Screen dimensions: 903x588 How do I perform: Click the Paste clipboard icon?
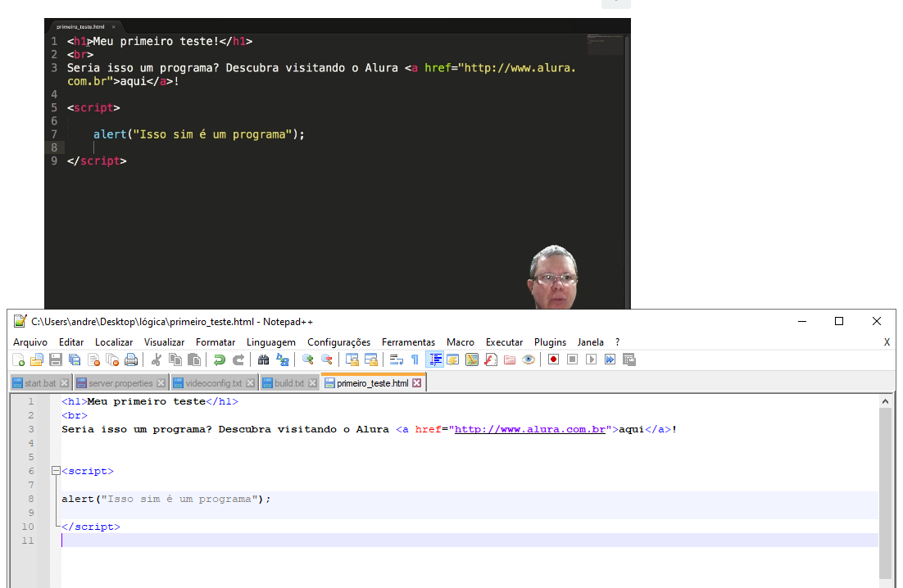click(x=194, y=360)
